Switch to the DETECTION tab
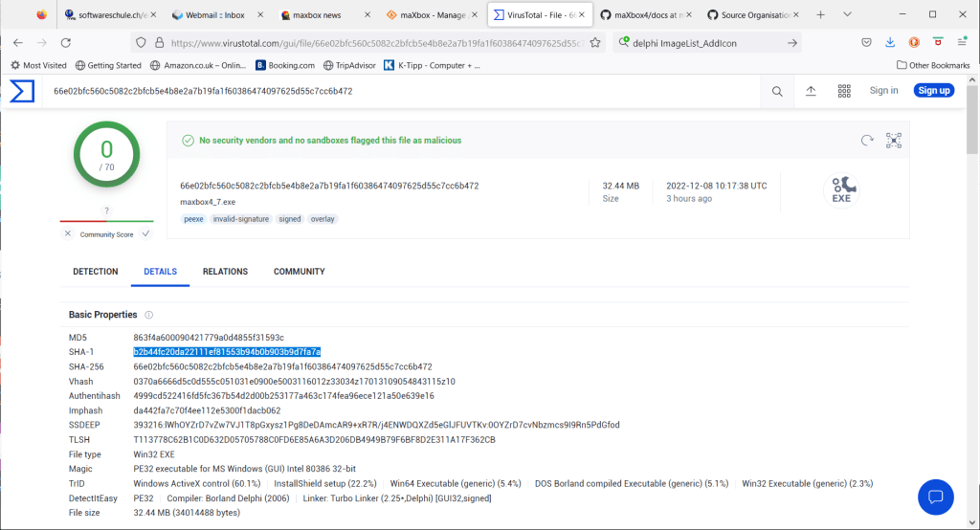 pyautogui.click(x=96, y=272)
